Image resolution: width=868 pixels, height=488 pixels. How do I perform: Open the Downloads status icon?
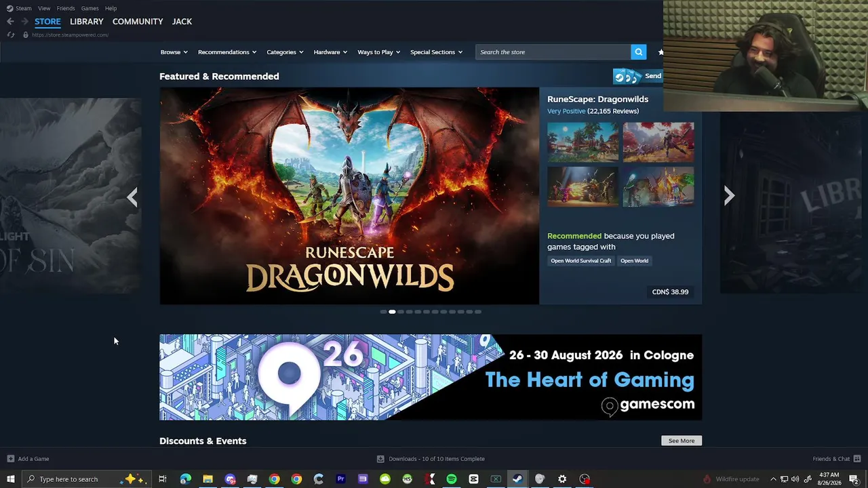click(x=380, y=459)
